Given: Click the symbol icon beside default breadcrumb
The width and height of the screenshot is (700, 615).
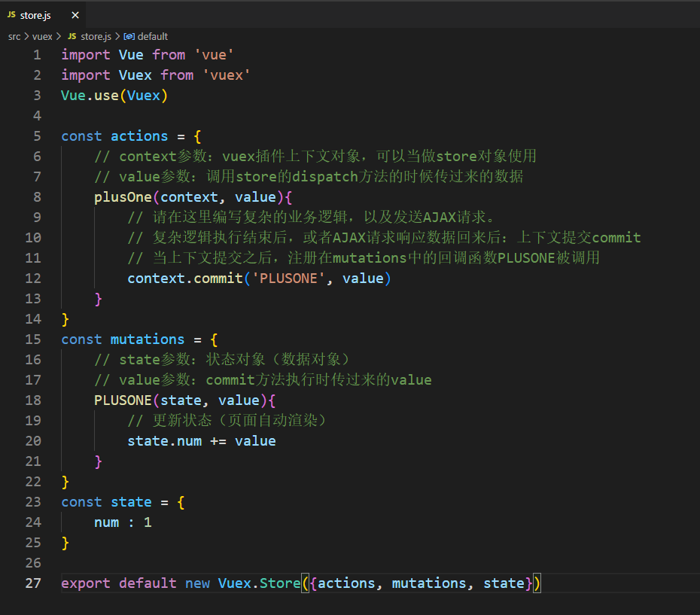Looking at the screenshot, I should (x=129, y=37).
